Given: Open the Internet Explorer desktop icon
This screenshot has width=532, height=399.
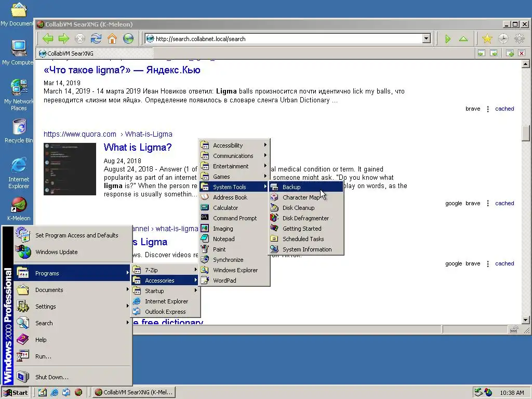Looking at the screenshot, I should coord(19,173).
